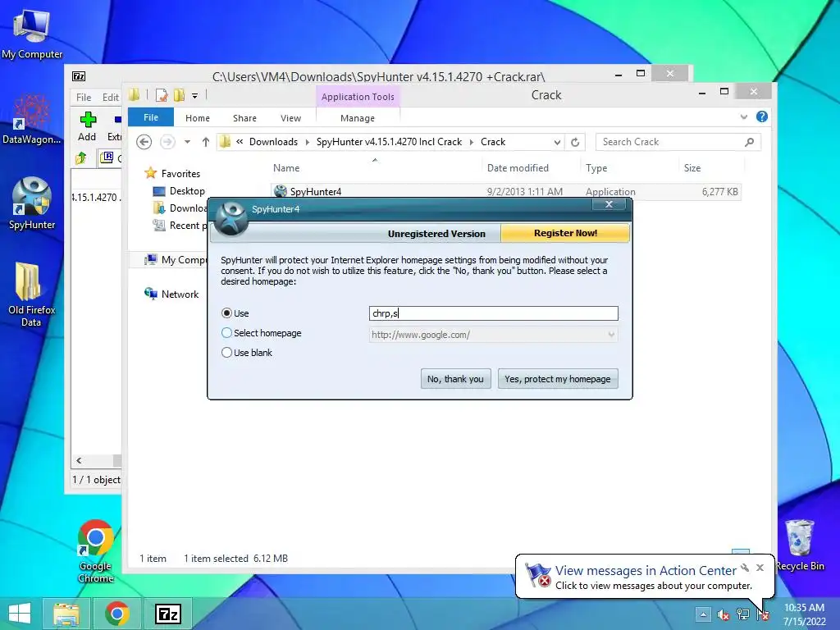
Task: Click the SpyHunter4 application file icon
Action: coord(281,191)
